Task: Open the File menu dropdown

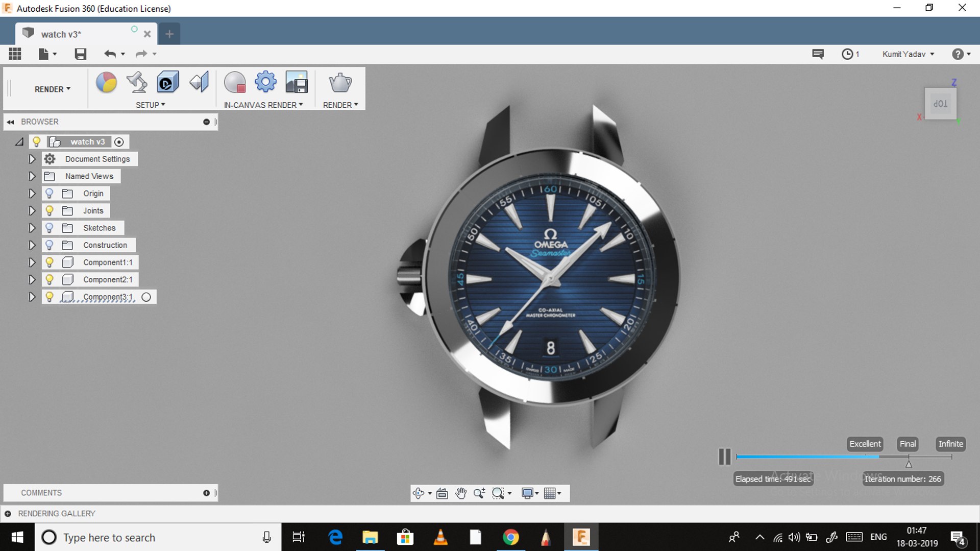Action: [x=47, y=54]
